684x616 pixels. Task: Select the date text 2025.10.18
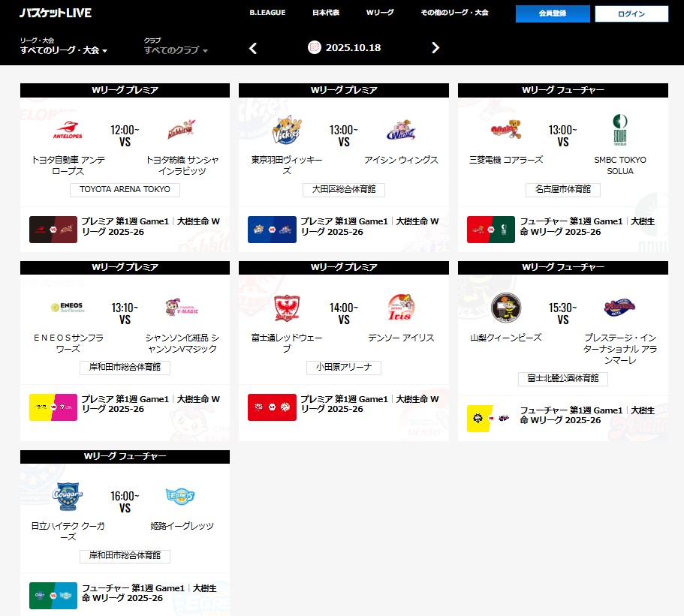coord(354,47)
